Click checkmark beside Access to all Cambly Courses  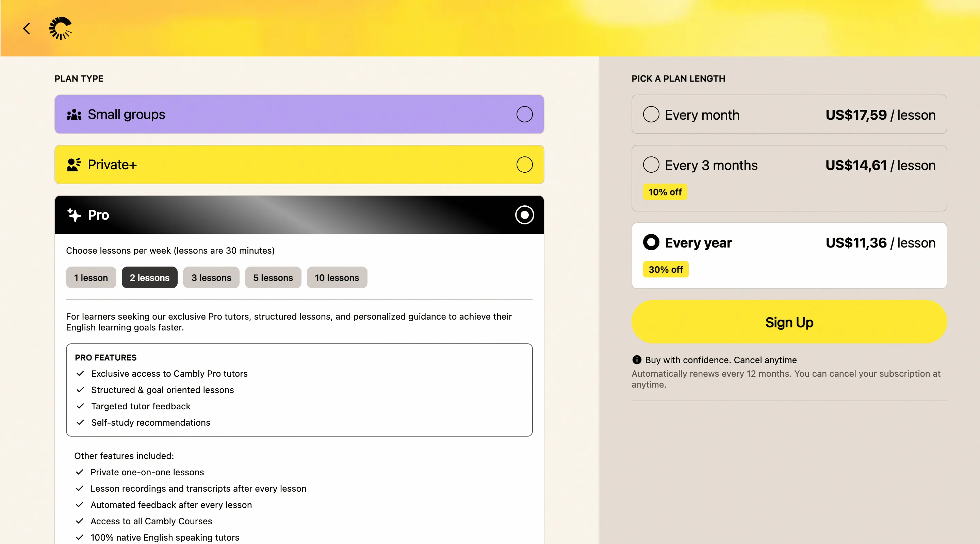click(79, 521)
